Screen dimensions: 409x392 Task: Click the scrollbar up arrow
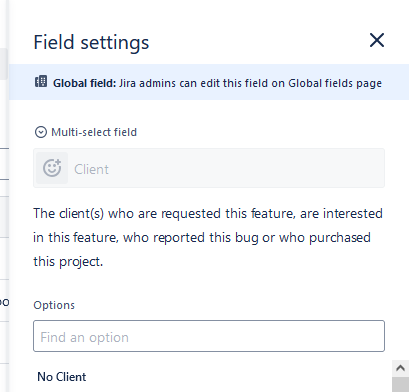coord(400,368)
